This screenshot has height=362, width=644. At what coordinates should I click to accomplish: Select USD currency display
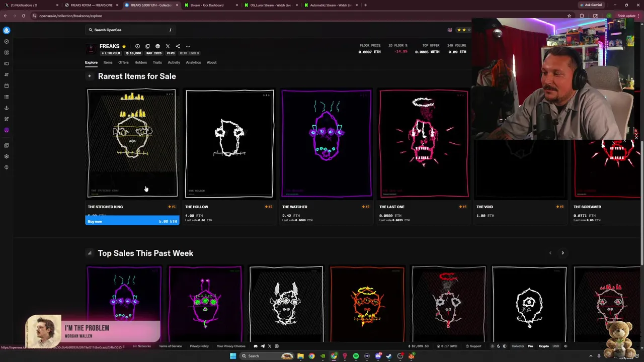(x=556, y=346)
